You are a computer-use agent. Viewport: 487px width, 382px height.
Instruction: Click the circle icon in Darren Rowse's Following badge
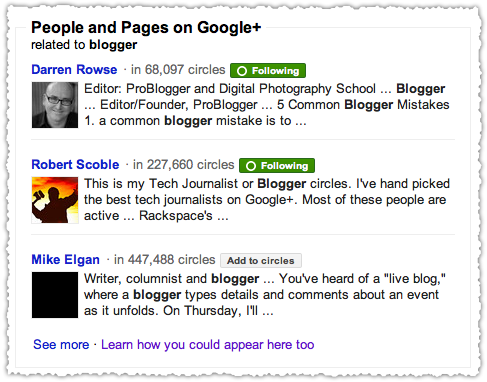pos(242,71)
